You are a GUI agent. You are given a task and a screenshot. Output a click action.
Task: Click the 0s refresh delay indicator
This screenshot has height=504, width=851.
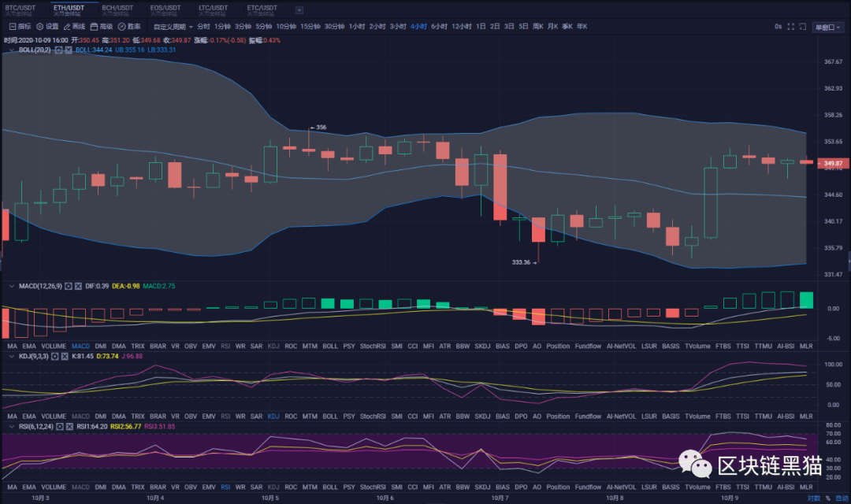coord(778,27)
